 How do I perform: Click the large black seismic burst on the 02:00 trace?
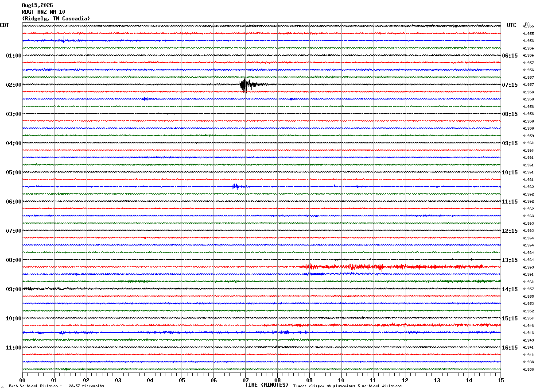[x=247, y=85]
